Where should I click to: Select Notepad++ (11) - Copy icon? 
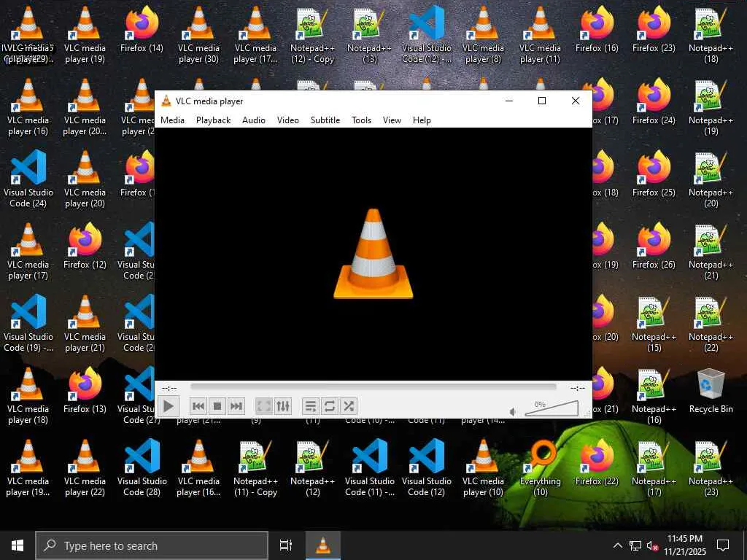coord(255,468)
